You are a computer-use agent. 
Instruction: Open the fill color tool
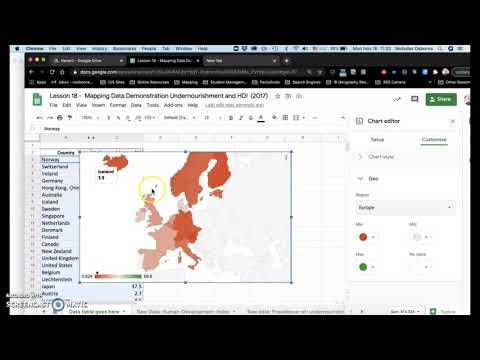pyautogui.click(x=274, y=117)
